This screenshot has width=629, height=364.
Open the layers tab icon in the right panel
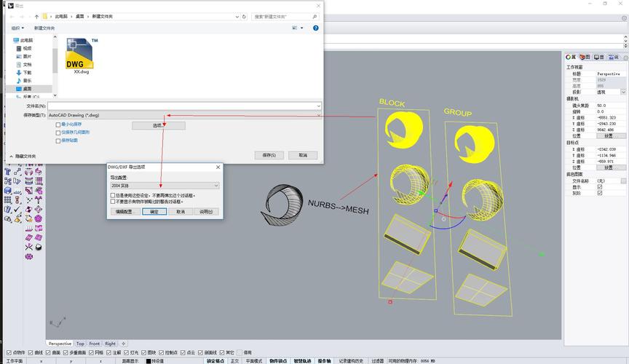tap(584, 57)
